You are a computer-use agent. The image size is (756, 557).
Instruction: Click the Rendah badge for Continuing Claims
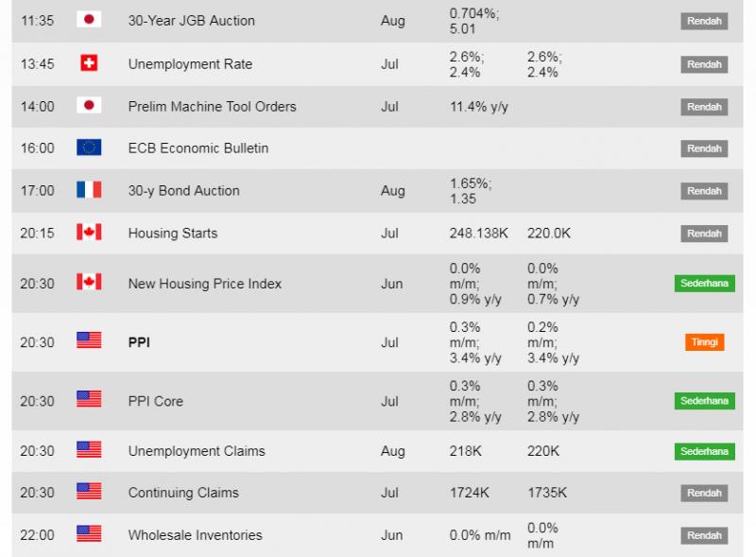pyautogui.click(x=704, y=493)
